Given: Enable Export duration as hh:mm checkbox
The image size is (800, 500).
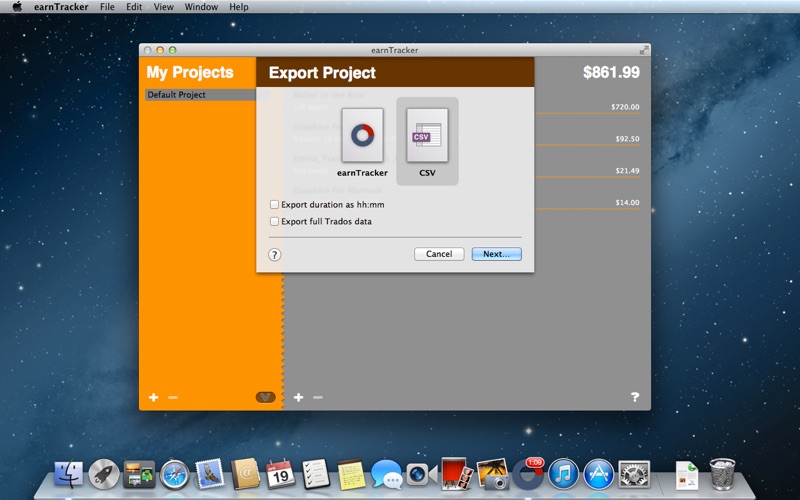Looking at the screenshot, I should click(274, 205).
